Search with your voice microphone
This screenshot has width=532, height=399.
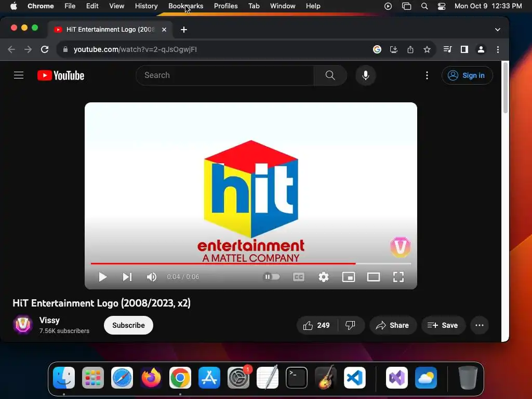pyautogui.click(x=365, y=75)
